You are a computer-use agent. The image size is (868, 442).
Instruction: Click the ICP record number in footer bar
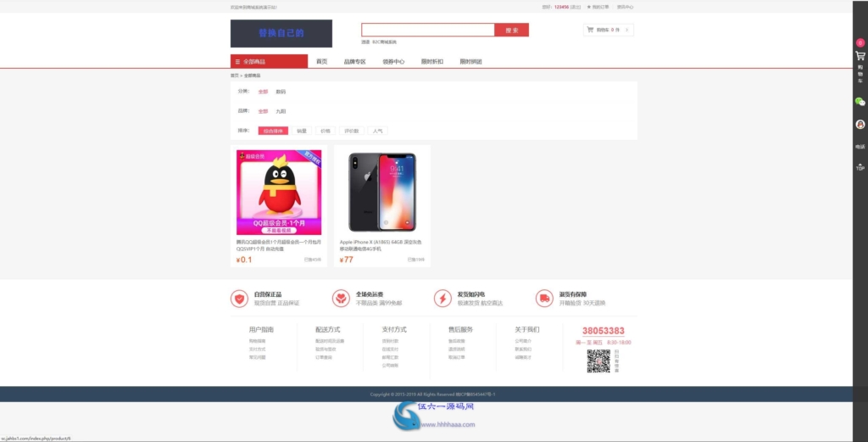tap(476, 394)
